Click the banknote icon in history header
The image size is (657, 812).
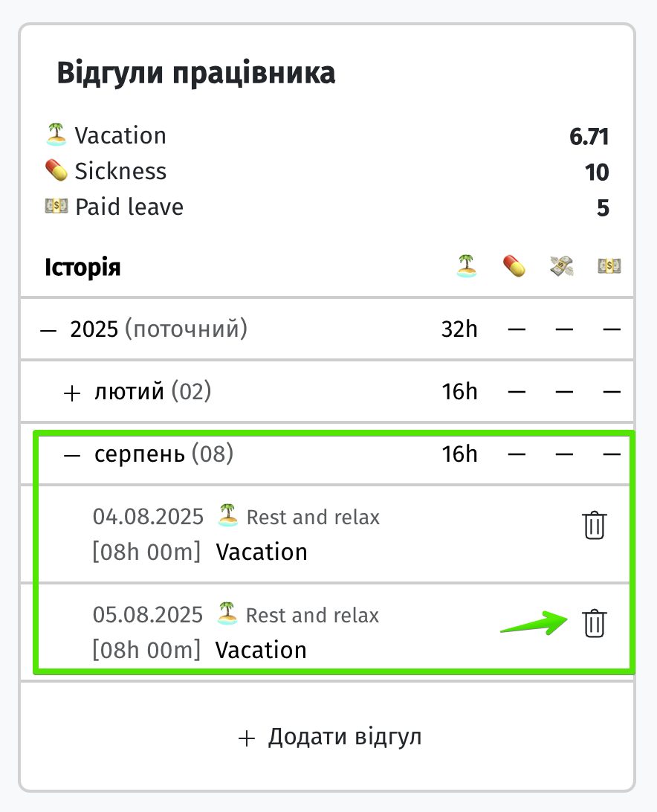(609, 266)
